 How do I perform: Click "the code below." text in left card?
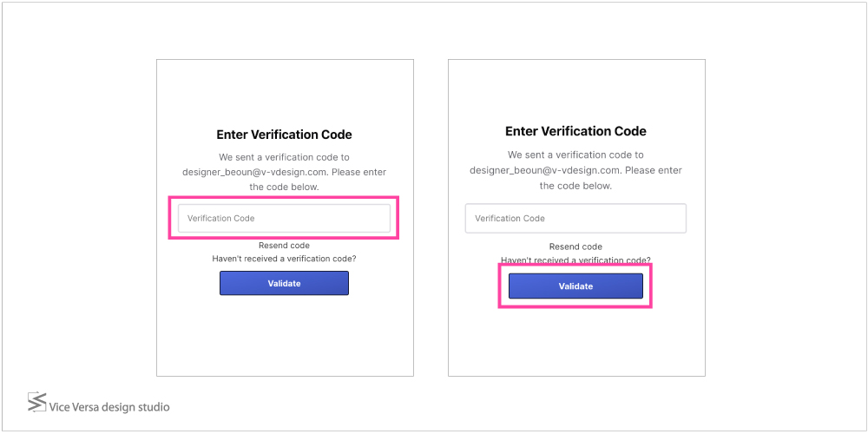coord(284,187)
